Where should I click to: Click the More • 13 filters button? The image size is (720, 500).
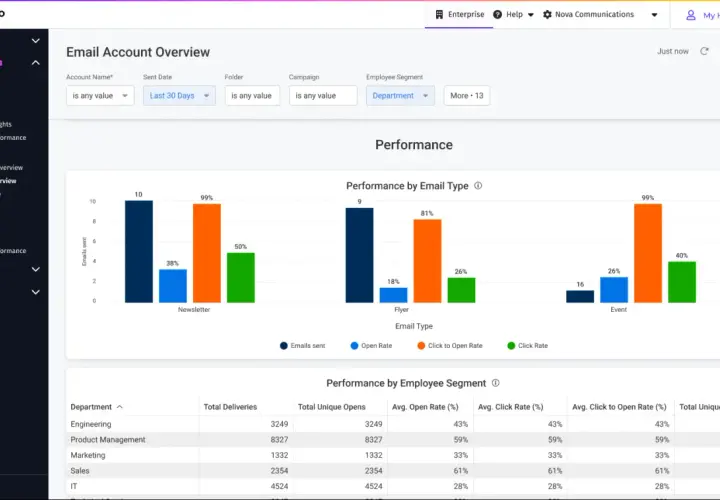467,96
